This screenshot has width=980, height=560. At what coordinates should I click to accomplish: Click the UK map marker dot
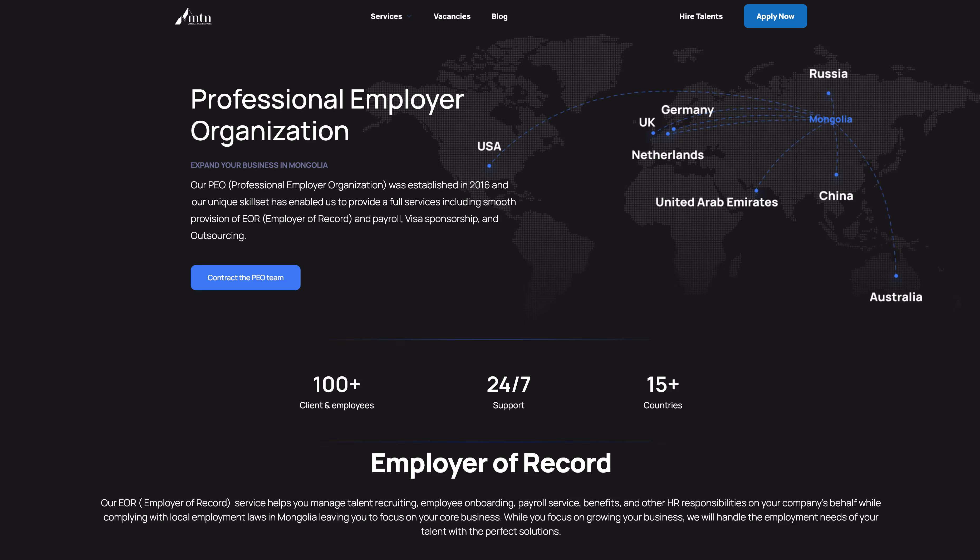[653, 133]
